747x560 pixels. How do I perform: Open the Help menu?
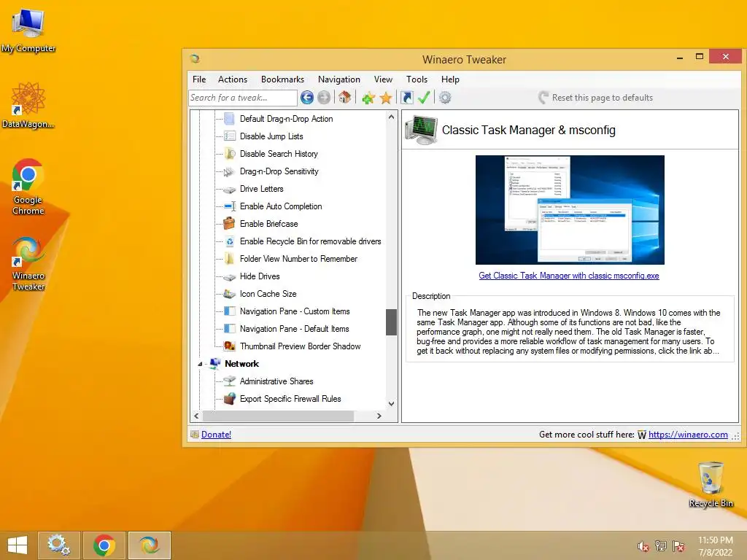click(x=450, y=79)
